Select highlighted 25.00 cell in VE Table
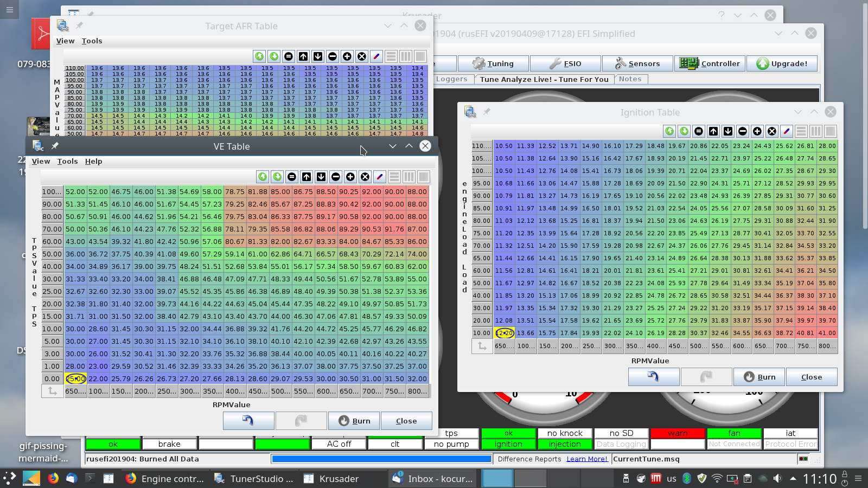 pyautogui.click(x=75, y=378)
